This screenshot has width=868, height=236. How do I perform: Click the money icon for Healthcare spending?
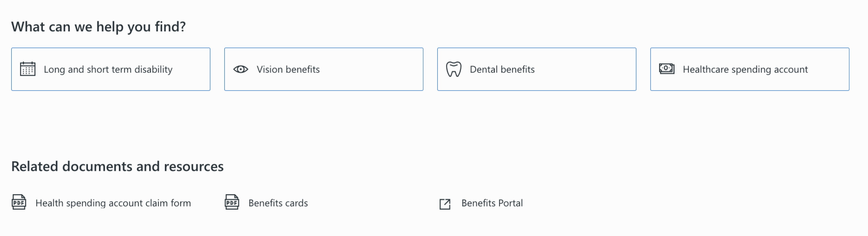point(667,69)
